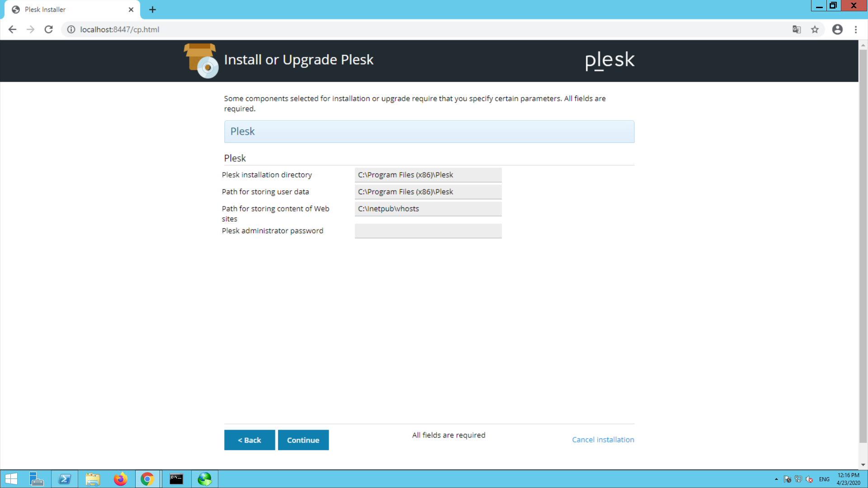Click the Windows Start button
The width and height of the screenshot is (868, 488).
pos(11,479)
